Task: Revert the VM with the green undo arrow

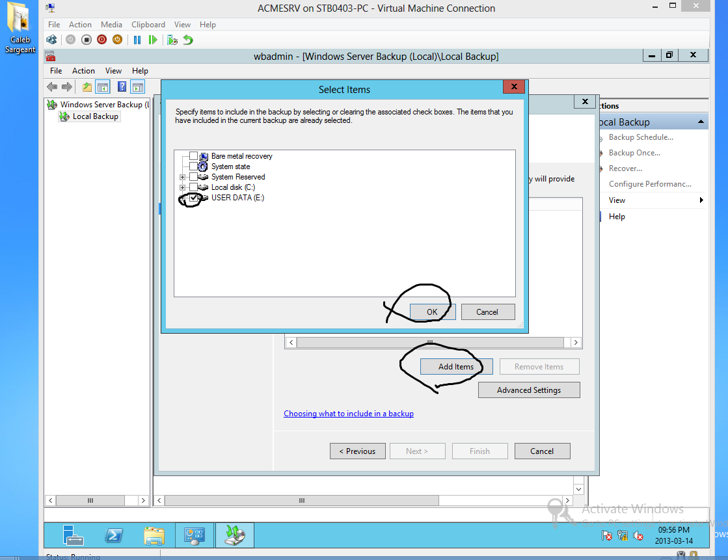Action: tap(188, 40)
